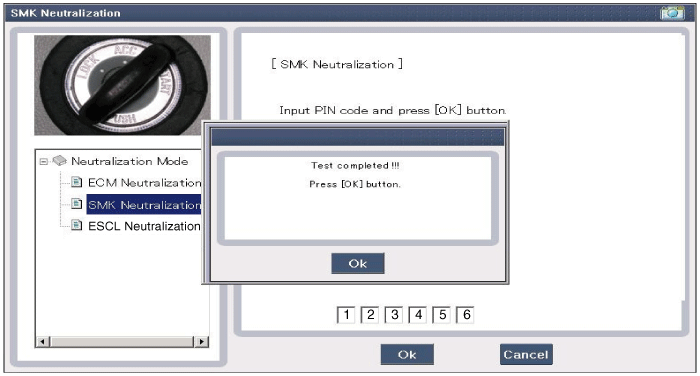Select ECM Neutralization in the tree

144,183
